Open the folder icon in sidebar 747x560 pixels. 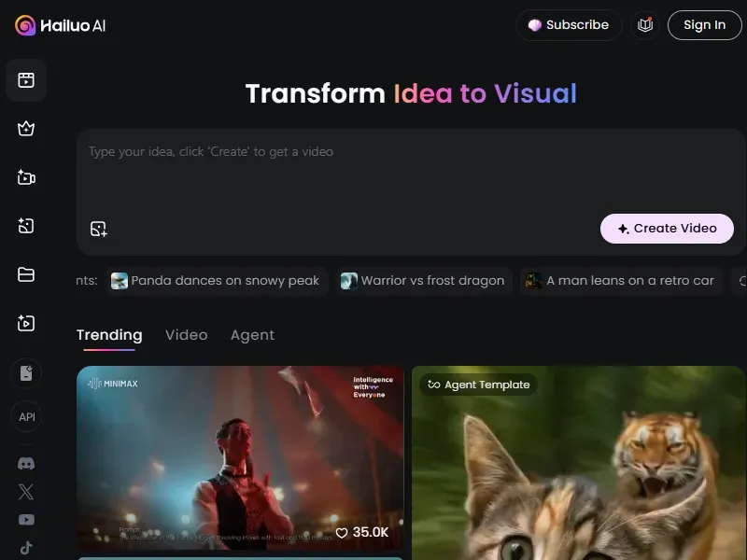(x=26, y=274)
